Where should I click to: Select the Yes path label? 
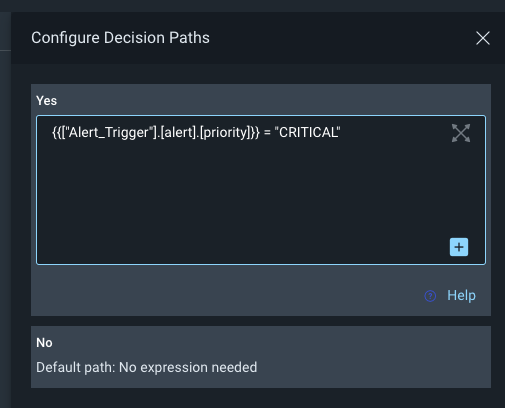click(x=46, y=101)
